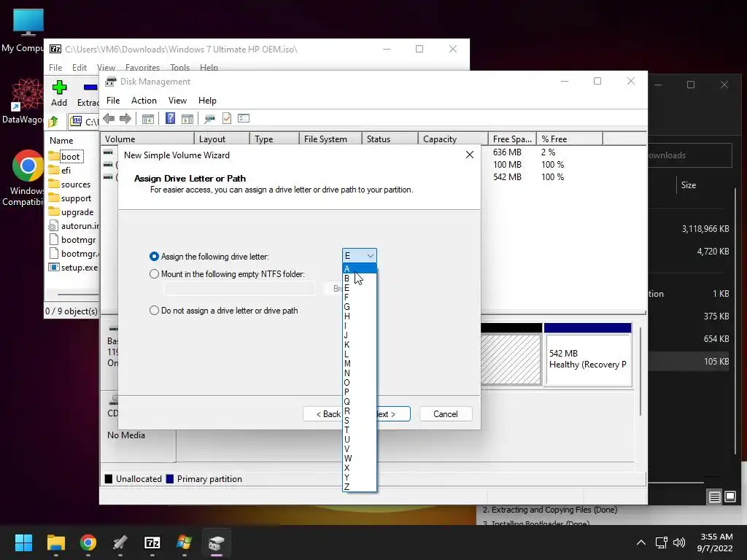The height and width of the screenshot is (560, 747).
Task: Open Disk Management File menu
Action: click(x=113, y=101)
